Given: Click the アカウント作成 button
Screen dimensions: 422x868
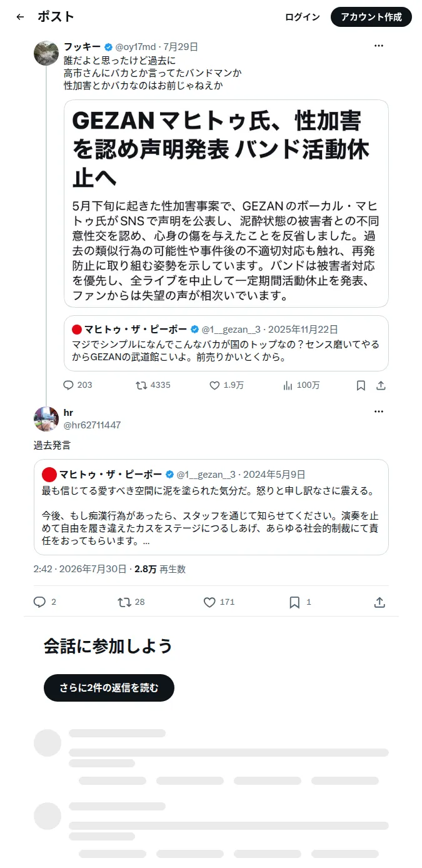Looking at the screenshot, I should click(371, 17).
